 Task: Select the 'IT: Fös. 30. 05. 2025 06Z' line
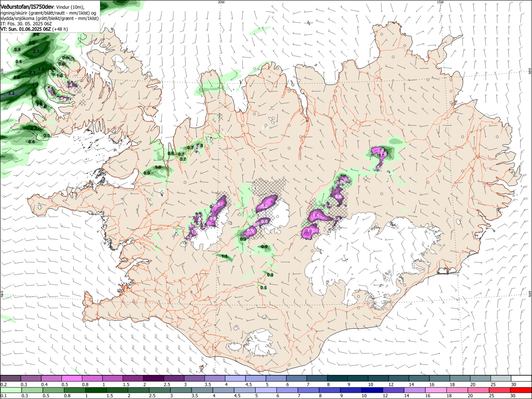pos(26,24)
